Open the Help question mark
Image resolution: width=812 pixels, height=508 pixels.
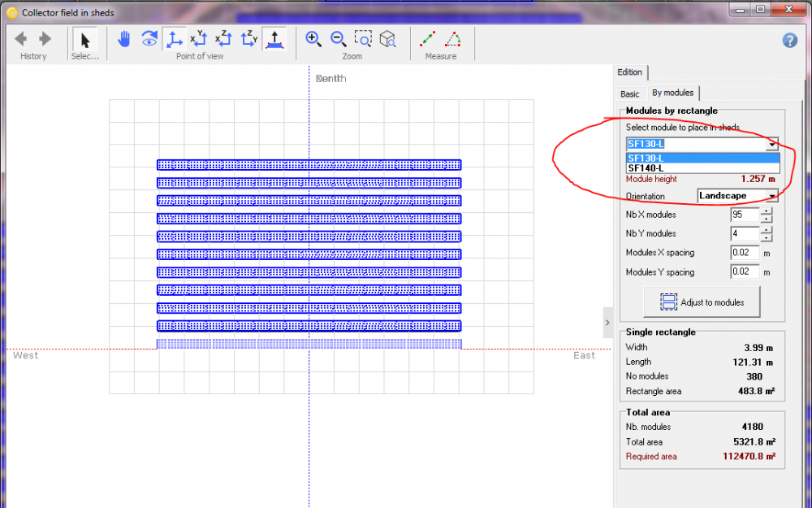pos(789,40)
